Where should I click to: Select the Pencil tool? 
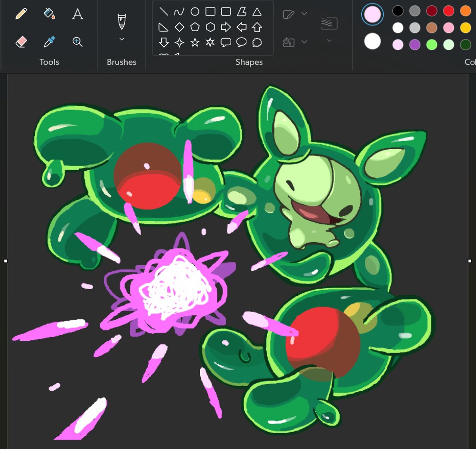21,14
